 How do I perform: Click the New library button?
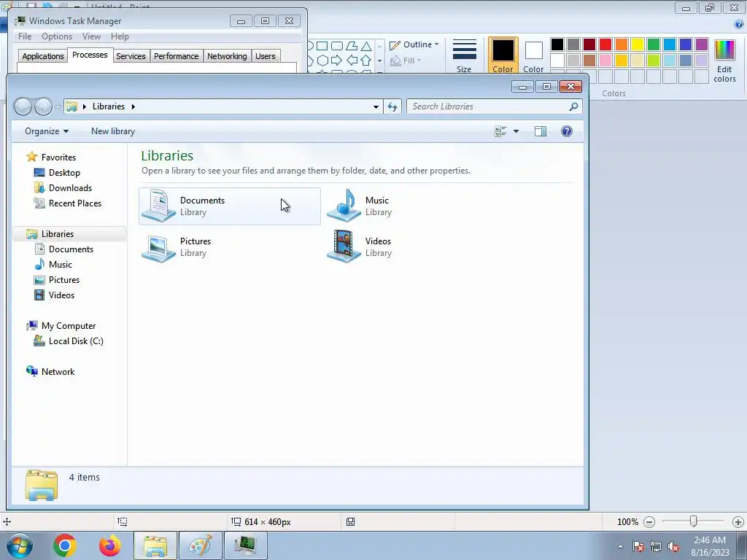pos(113,131)
